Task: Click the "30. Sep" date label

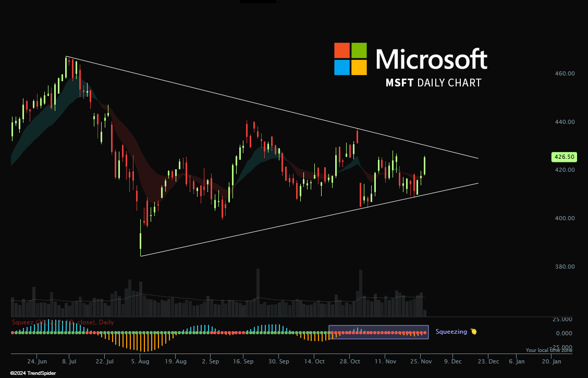Action: click(x=279, y=361)
